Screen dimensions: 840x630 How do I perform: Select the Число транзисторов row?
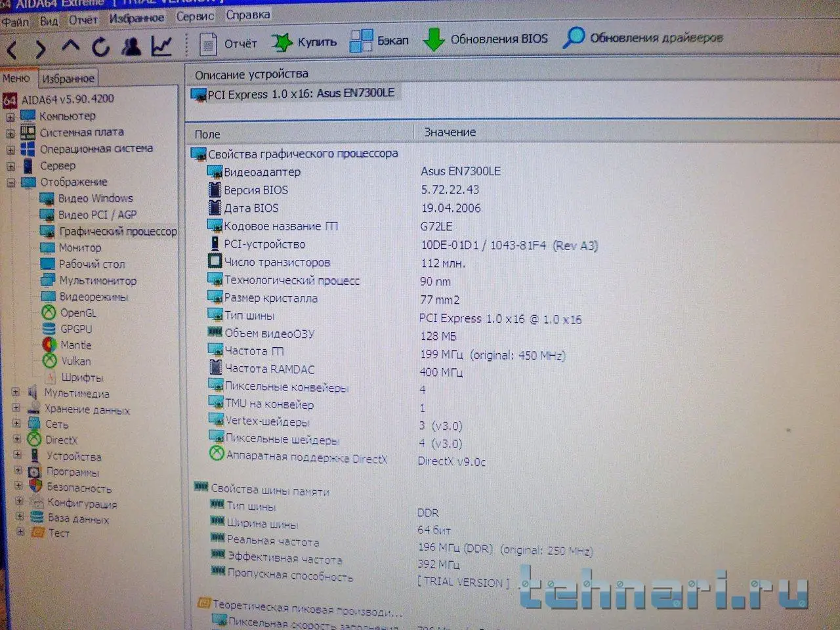click(x=337, y=262)
